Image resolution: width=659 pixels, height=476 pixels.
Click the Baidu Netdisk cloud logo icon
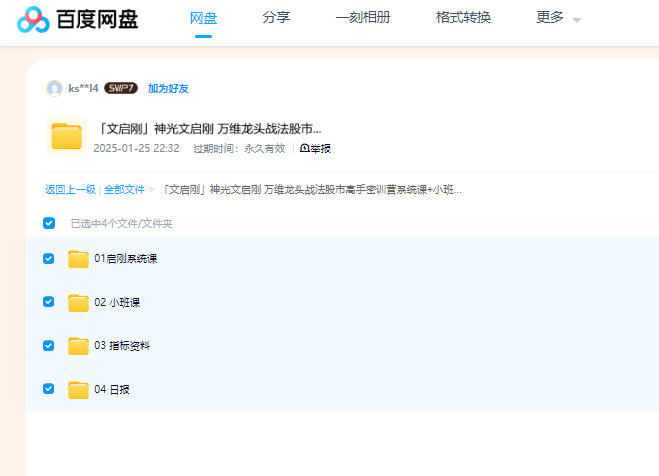(x=33, y=19)
